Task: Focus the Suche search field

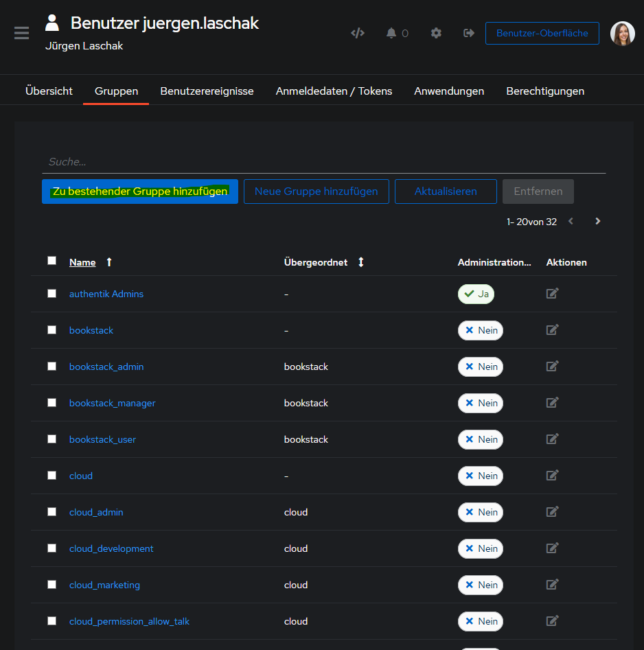Action: point(323,162)
